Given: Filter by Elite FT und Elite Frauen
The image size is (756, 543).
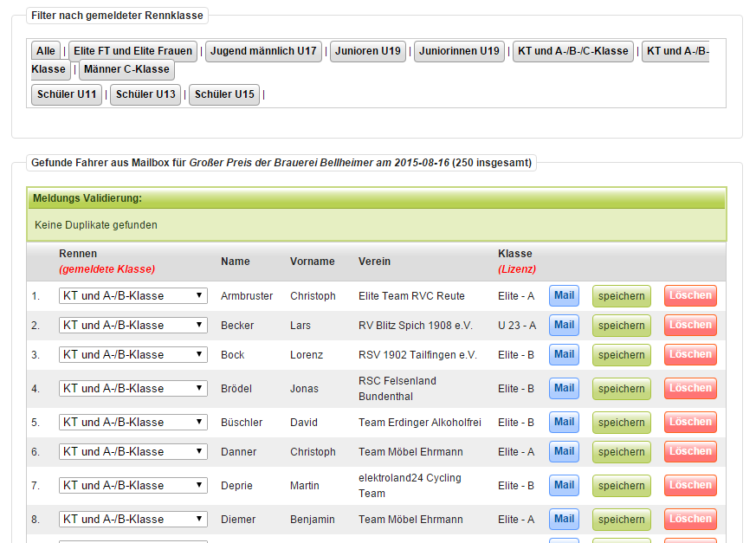Looking at the screenshot, I should 132,51.
